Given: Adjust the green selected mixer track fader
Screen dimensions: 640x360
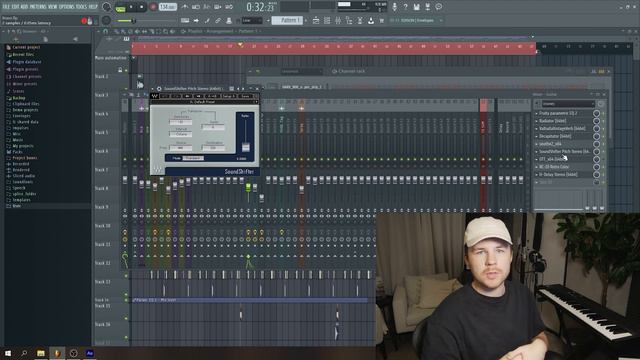Looking at the screenshot, I should tap(248, 187).
